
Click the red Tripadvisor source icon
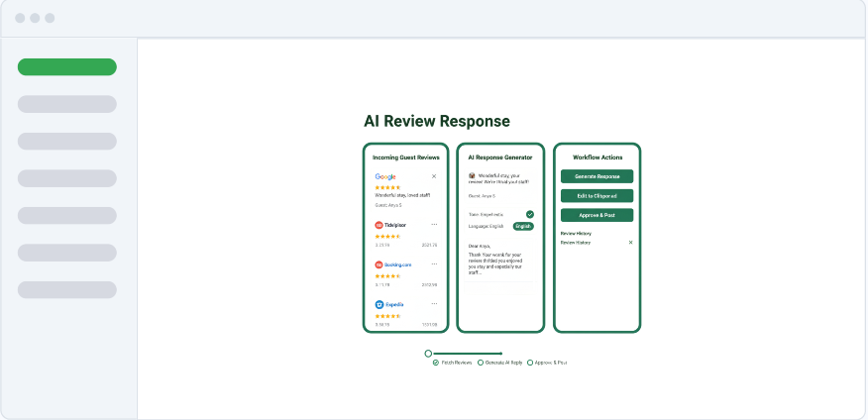[x=379, y=225]
